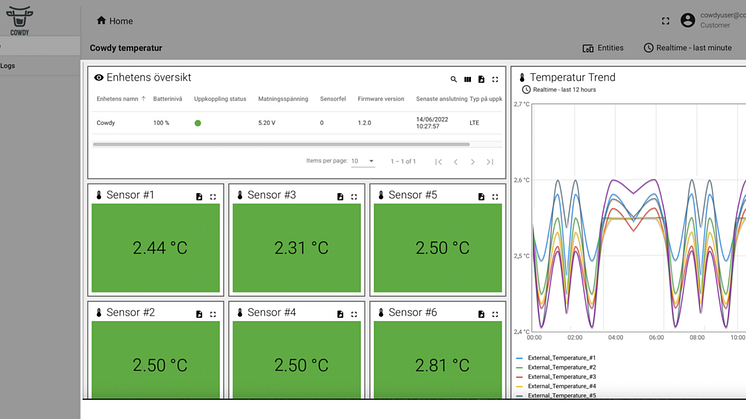This screenshot has height=419, width=746.
Task: Sort by Firmware version column header
Action: (x=381, y=99)
